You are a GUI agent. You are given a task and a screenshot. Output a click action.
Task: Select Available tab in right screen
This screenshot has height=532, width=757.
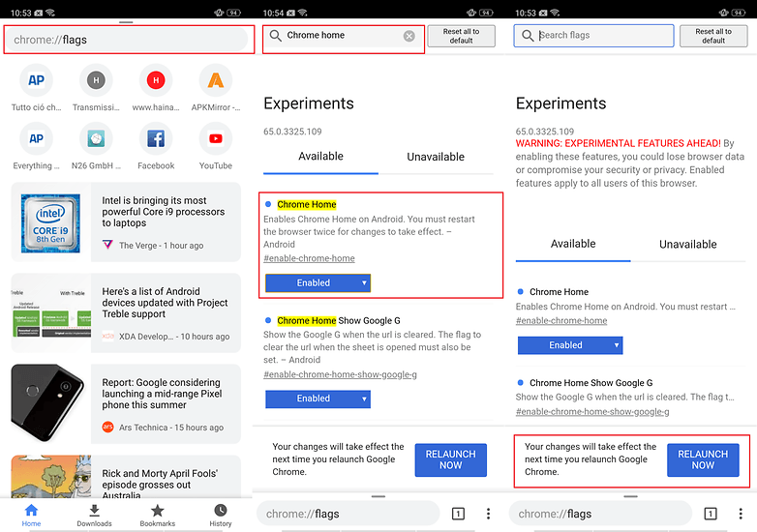pos(573,244)
